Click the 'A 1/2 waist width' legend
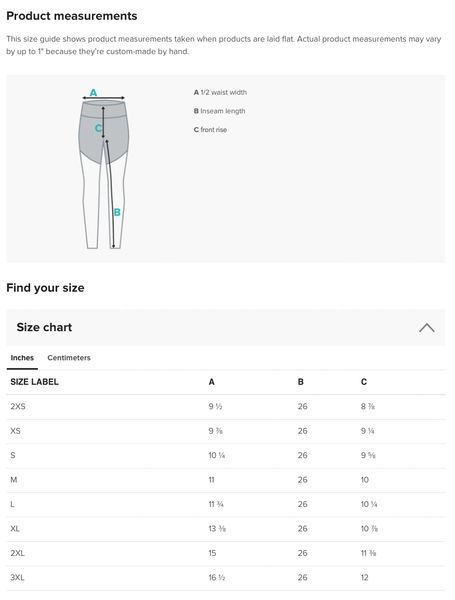Viewport: 455px width, 600px height. [x=220, y=92]
